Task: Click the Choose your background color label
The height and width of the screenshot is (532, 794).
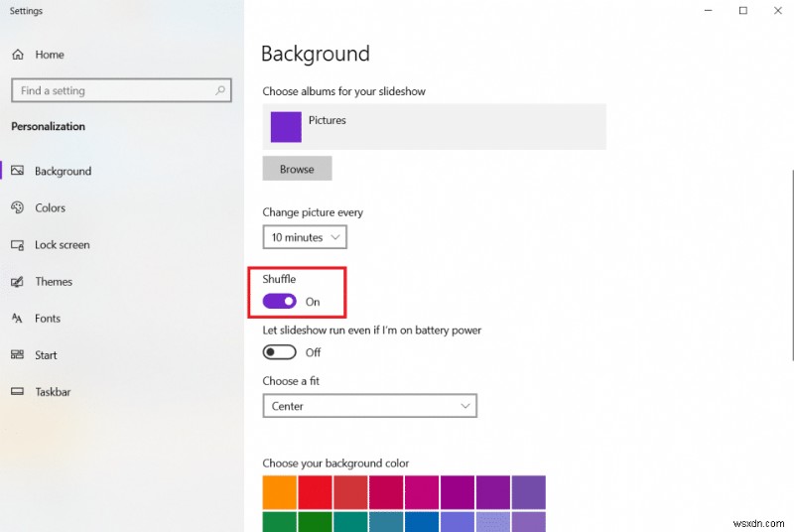Action: 335,464
